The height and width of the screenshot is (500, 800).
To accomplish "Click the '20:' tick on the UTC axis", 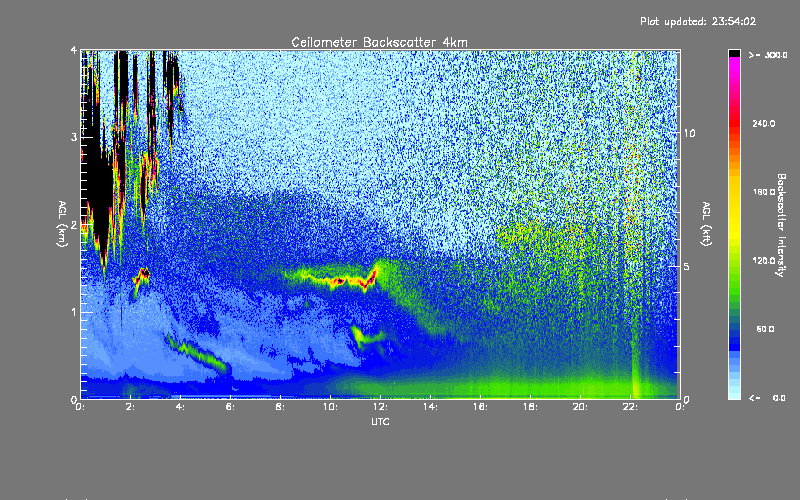I will click(580, 407).
